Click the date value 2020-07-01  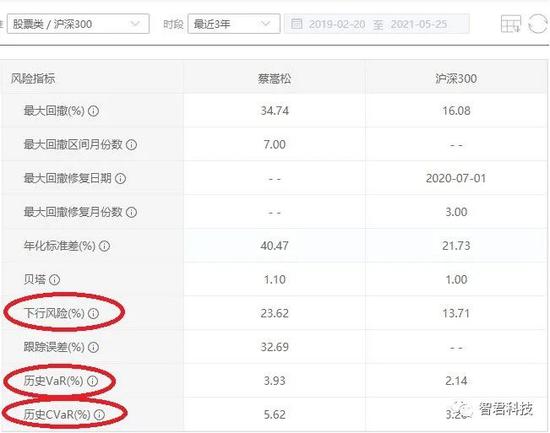point(456,178)
